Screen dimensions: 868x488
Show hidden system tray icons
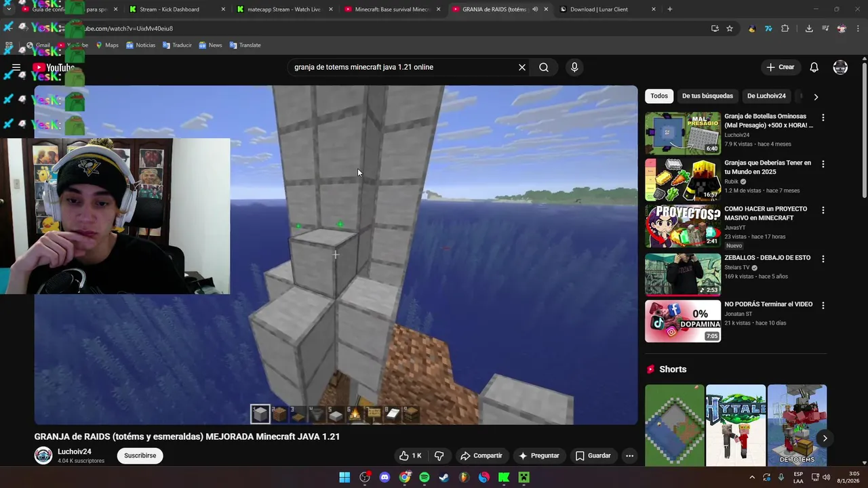tap(751, 477)
